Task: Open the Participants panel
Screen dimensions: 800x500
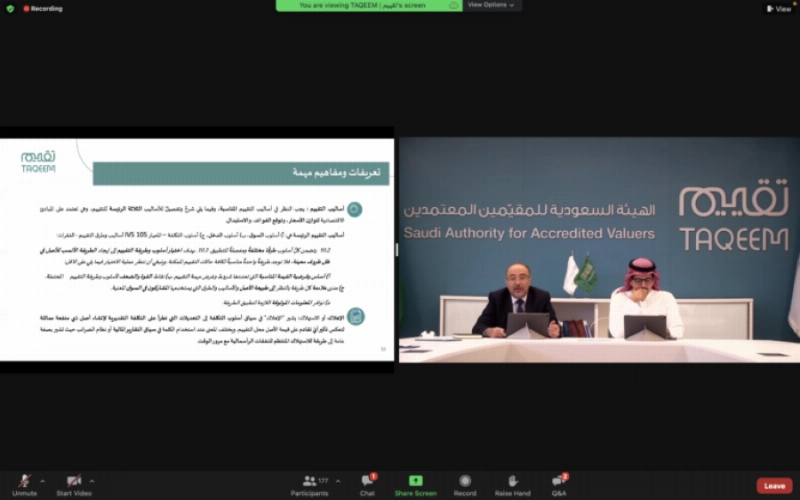Action: pos(310,485)
